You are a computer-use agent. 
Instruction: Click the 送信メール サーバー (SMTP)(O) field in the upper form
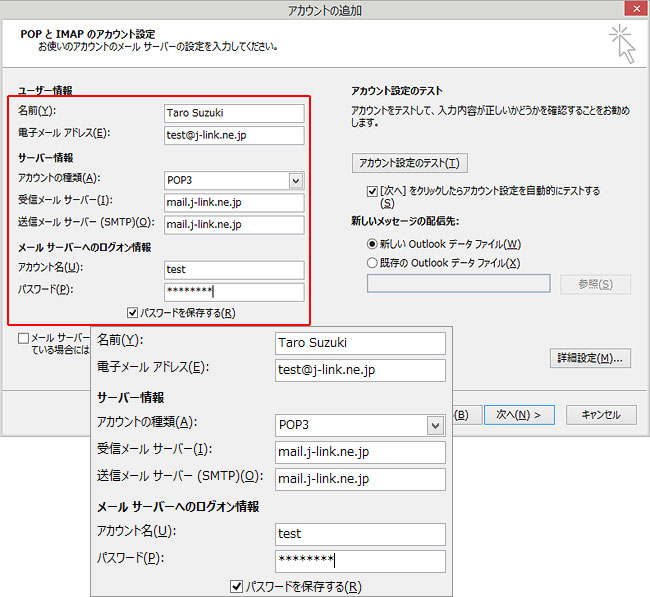234,225
